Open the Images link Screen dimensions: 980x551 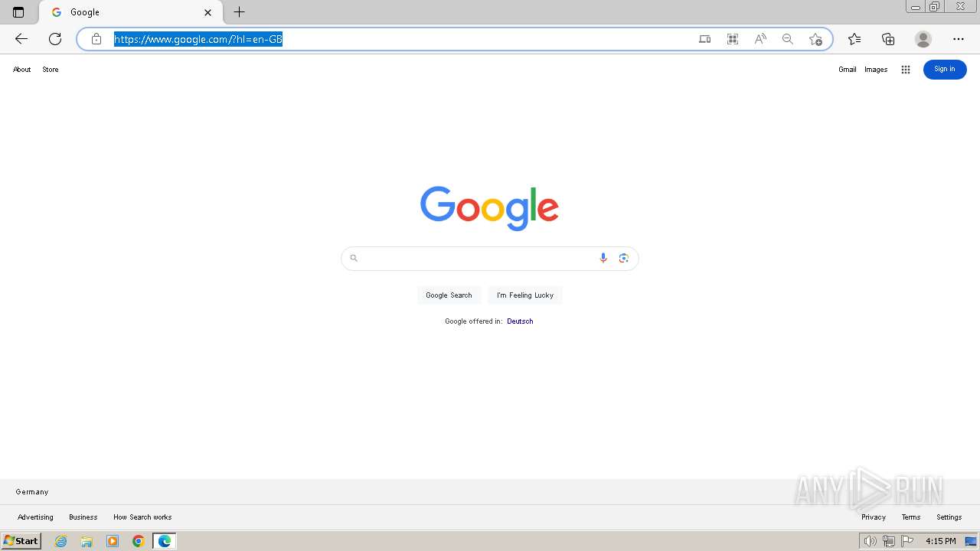876,70
